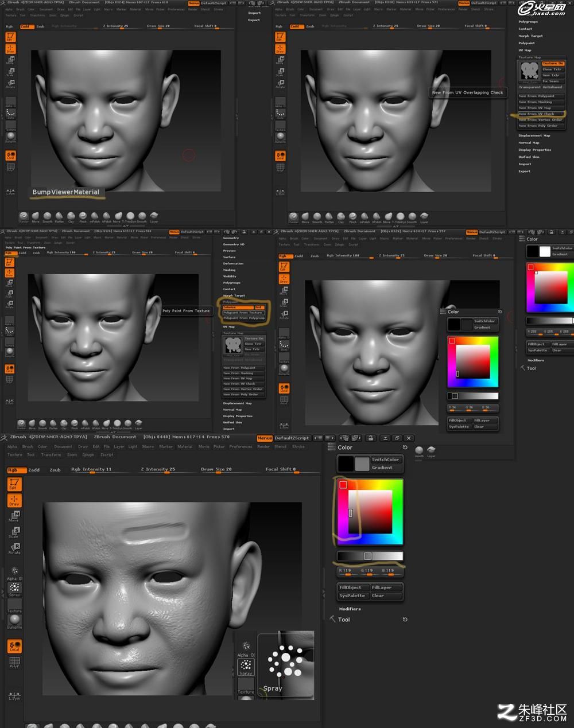574x728 pixels.
Task: Open Stroke menu in bottom ZBrush window
Action: [298, 446]
